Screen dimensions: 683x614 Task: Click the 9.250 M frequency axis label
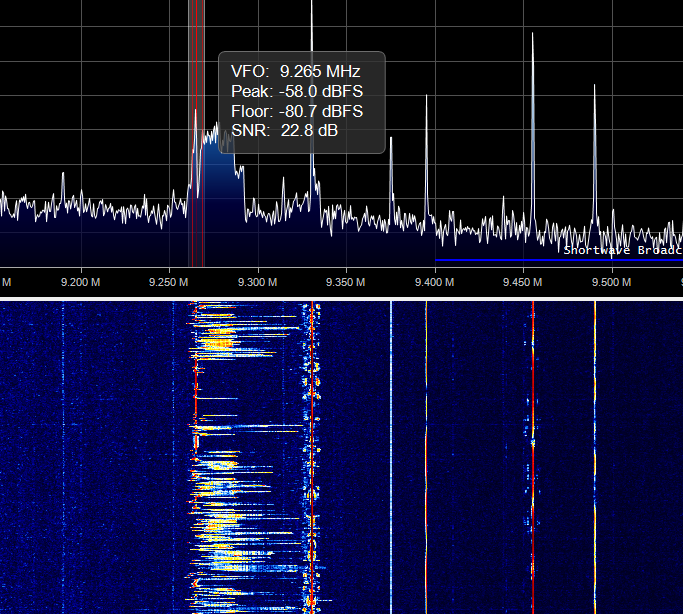[x=170, y=283]
